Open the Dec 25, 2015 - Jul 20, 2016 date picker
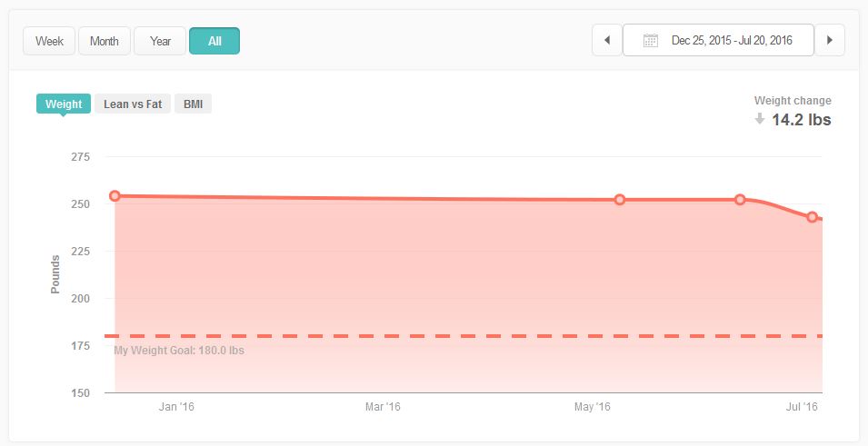 point(731,41)
